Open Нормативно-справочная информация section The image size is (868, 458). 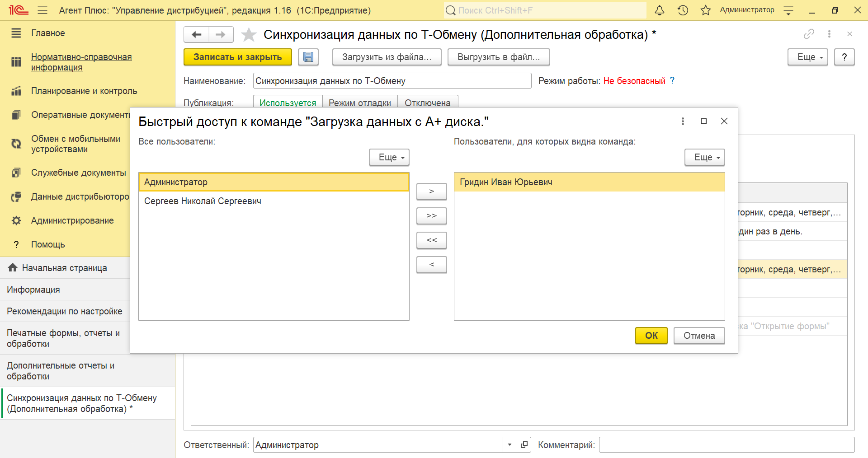tap(81, 62)
